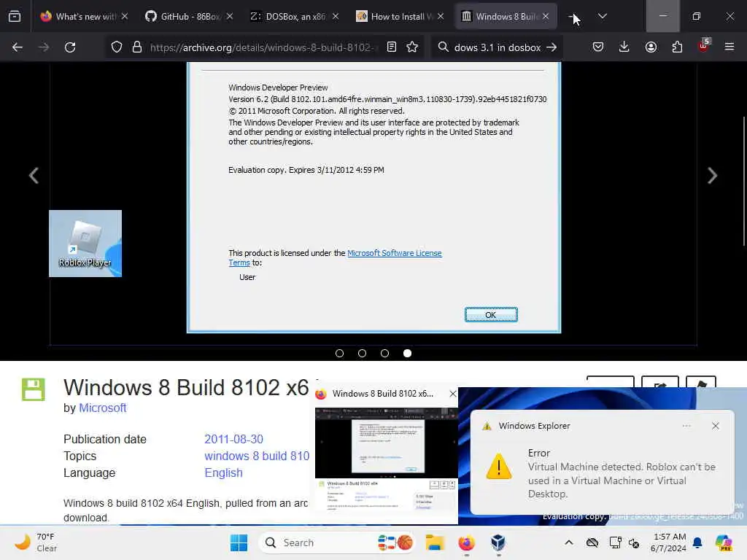Screen dimensions: 747x560
Task: Select the first carousel dot
Action: (339, 354)
